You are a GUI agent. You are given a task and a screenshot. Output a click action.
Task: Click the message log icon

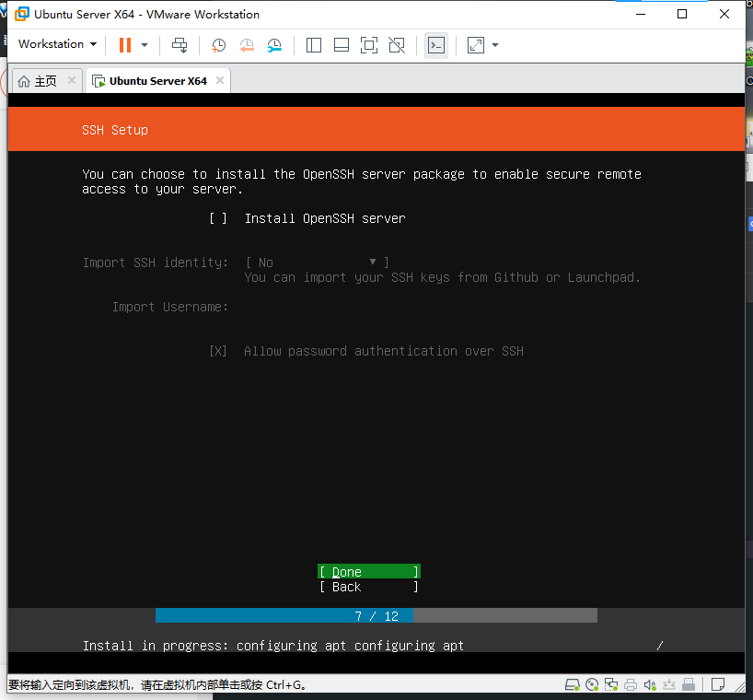point(718,684)
